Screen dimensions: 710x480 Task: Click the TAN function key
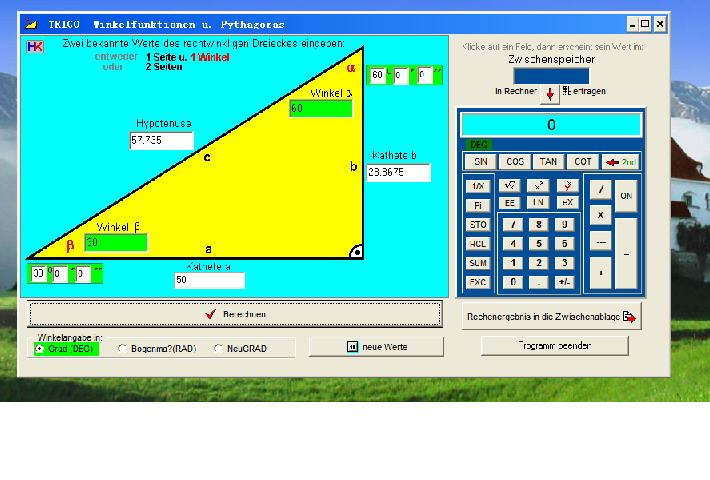[548, 162]
